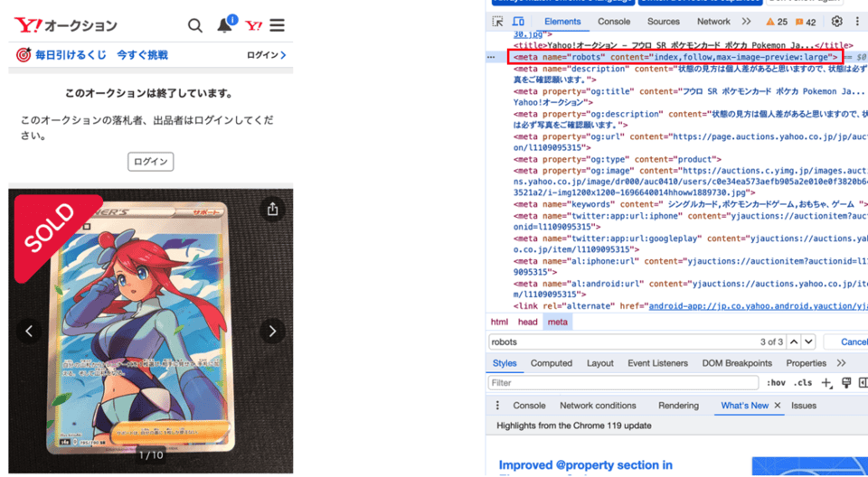Select the meta name="keywords" node
Viewport: 868px width, 477px height.
(690, 204)
